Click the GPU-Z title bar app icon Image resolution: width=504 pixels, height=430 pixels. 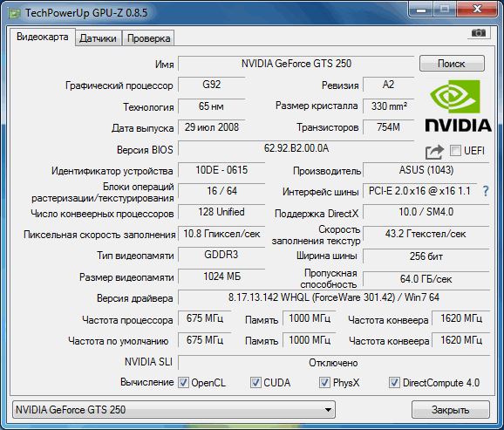pyautogui.click(x=14, y=13)
